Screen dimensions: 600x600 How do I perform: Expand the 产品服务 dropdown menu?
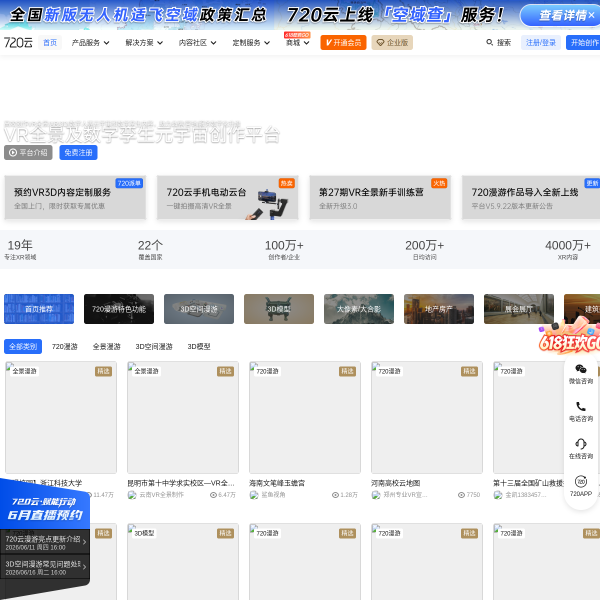point(90,42)
